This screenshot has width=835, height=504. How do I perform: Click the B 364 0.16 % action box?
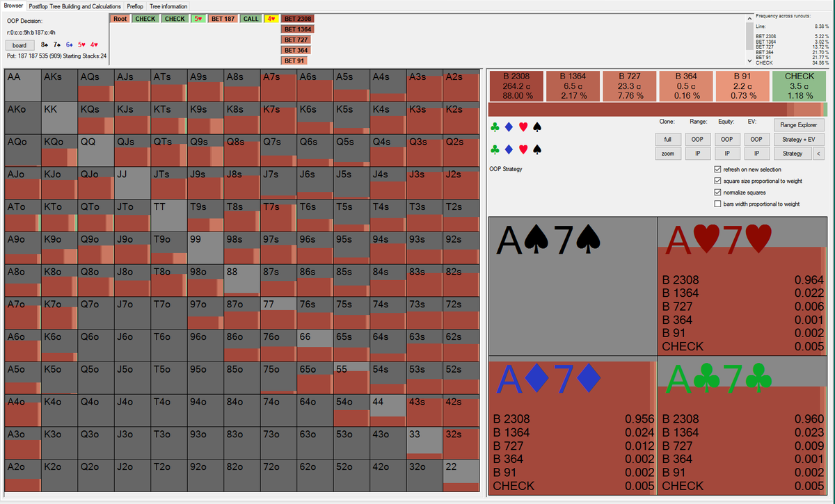coord(686,86)
